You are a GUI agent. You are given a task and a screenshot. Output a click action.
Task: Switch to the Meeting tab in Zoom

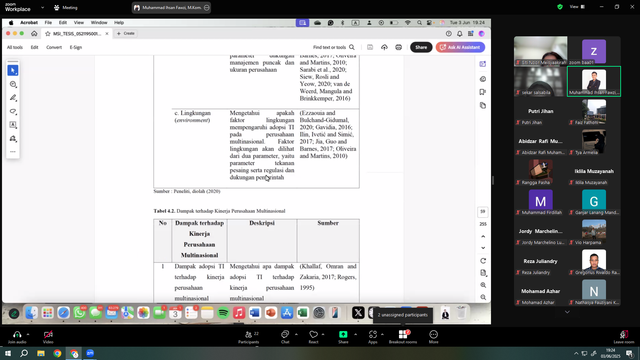point(65,7)
